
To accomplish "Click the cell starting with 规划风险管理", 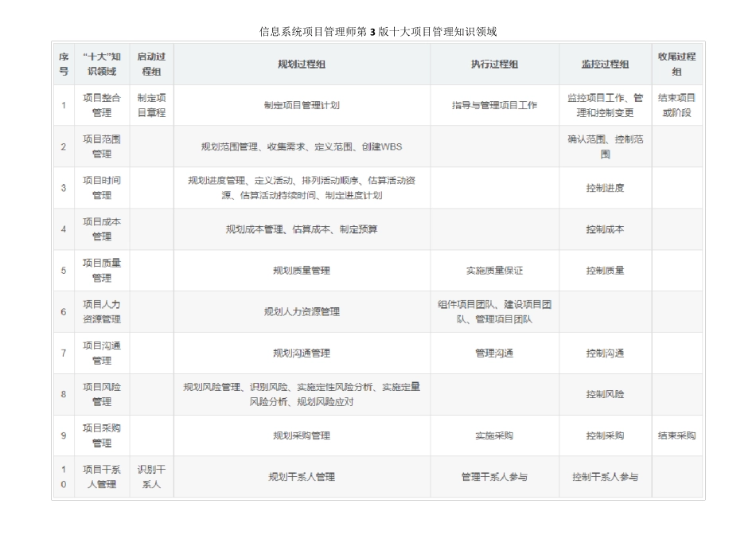I will (x=302, y=394).
